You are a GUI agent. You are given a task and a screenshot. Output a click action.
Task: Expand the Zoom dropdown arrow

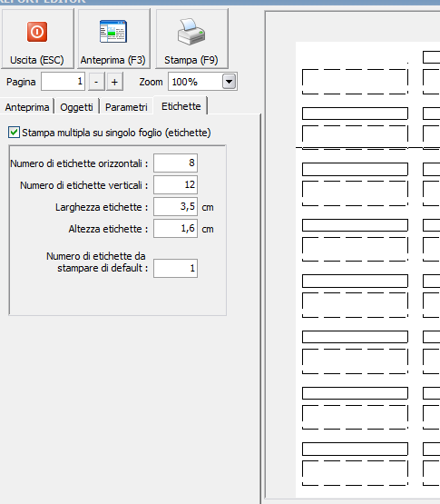pyautogui.click(x=229, y=82)
